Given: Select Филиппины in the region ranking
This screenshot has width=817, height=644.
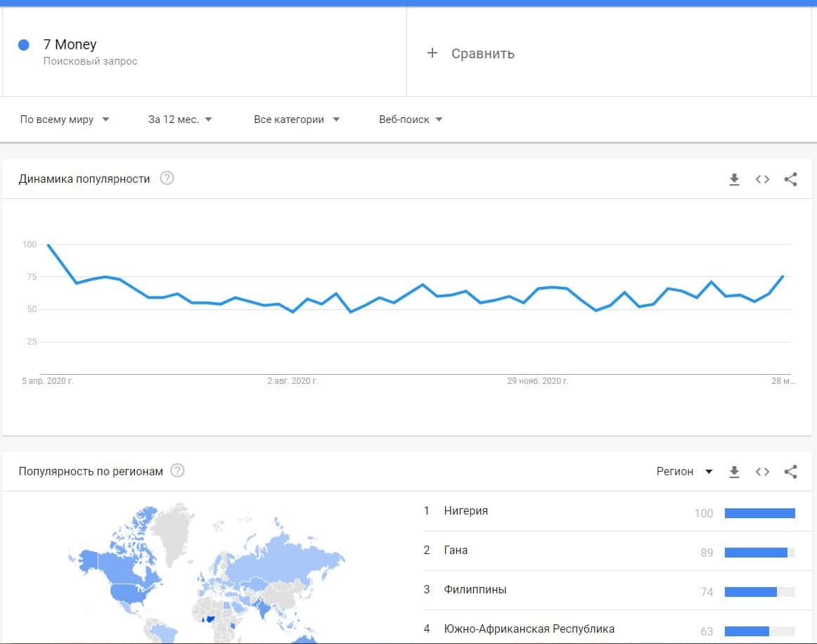Looking at the screenshot, I should point(475,590).
